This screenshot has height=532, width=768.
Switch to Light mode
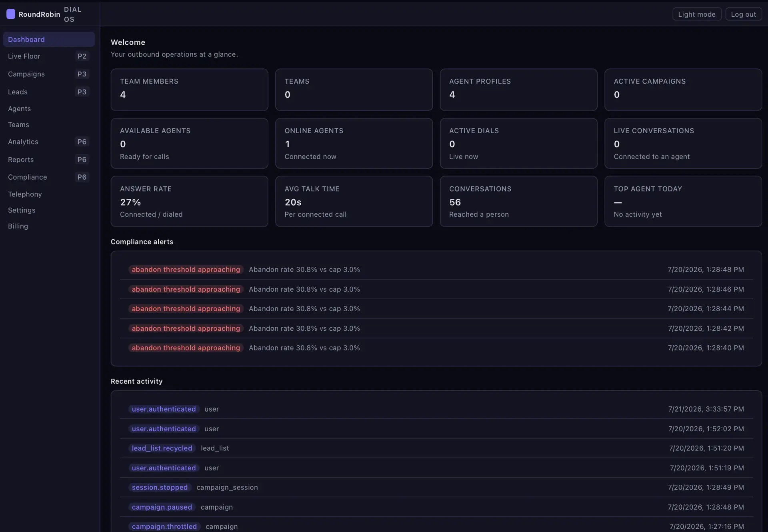point(696,14)
